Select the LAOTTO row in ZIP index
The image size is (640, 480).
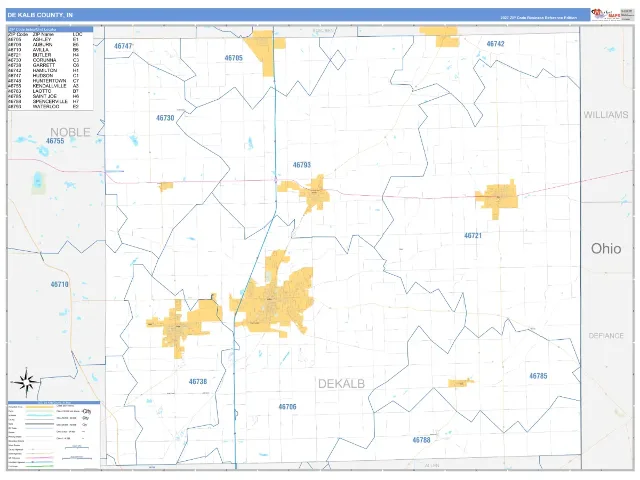44,91
